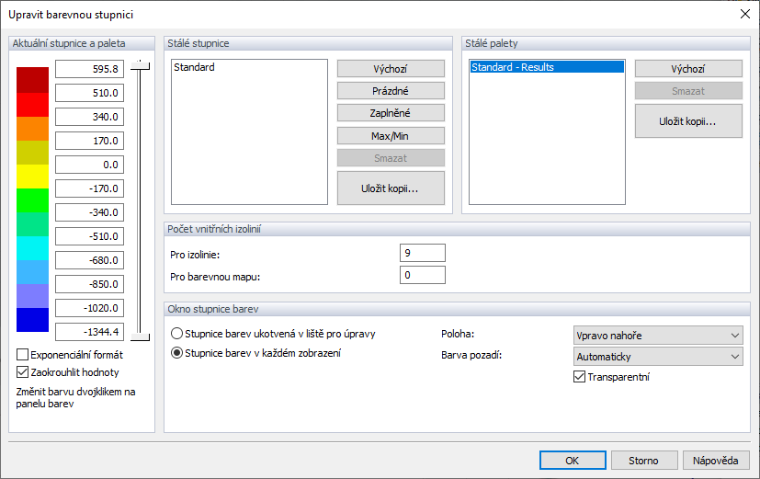
Task: Close the Upravit barevnou stupnici dialog
Action: (x=745, y=14)
